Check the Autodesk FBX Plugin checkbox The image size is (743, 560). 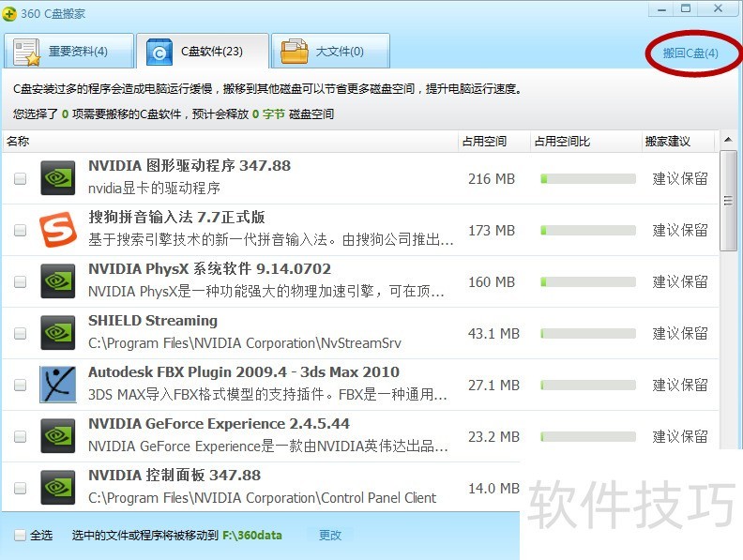click(x=20, y=385)
